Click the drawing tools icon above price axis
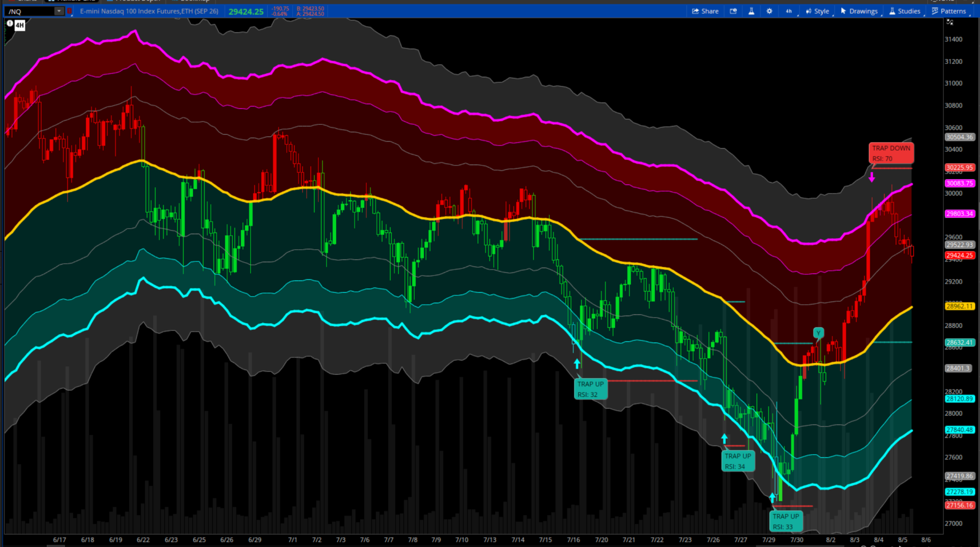Screen dimensions: 980x547 (950, 22)
